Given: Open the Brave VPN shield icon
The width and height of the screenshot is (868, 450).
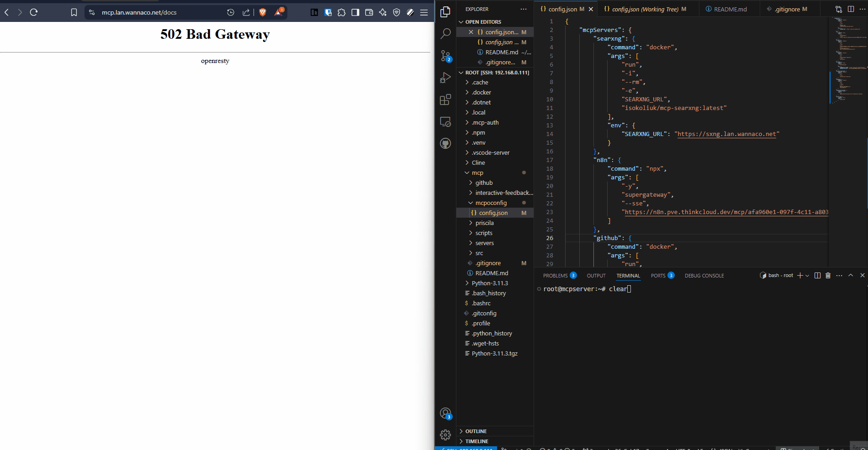Looking at the screenshot, I should [397, 12].
